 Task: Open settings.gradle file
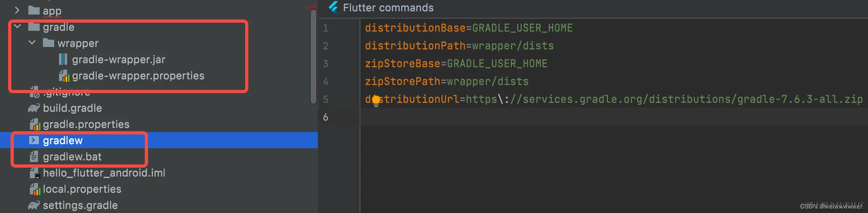(80, 205)
